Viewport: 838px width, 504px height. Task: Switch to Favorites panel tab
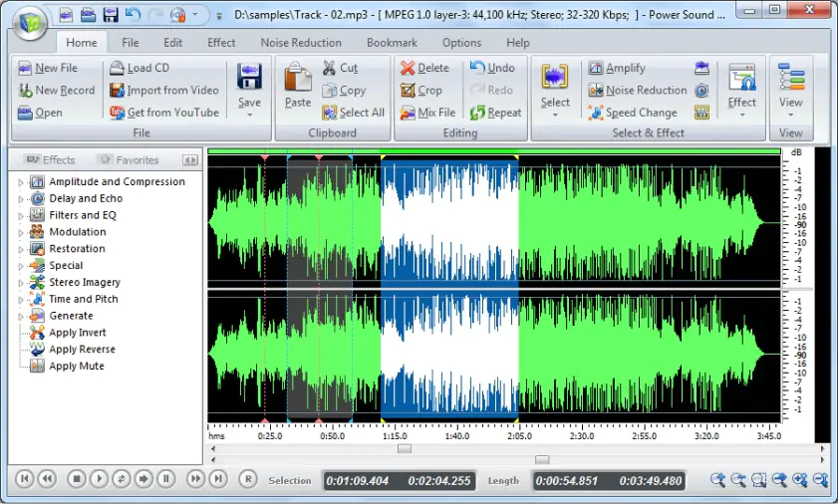click(x=129, y=159)
